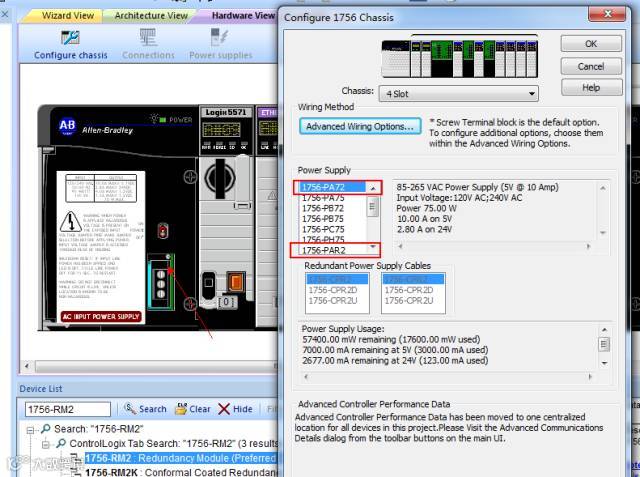
Task: Click scroll up arrow in Power Supply Usage box
Action: tap(604, 330)
